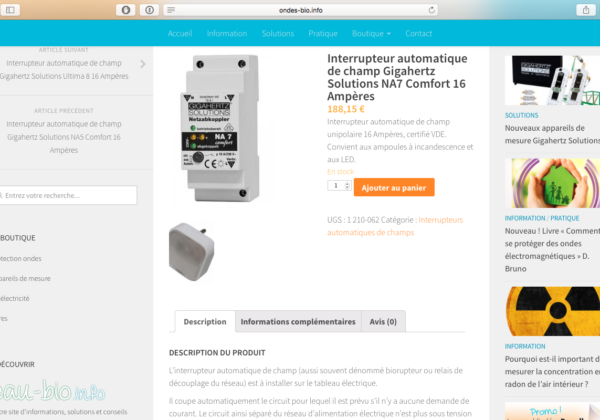The width and height of the screenshot is (600, 420).
Task: Adjust quantity using the stepper arrows
Action: tap(347, 186)
